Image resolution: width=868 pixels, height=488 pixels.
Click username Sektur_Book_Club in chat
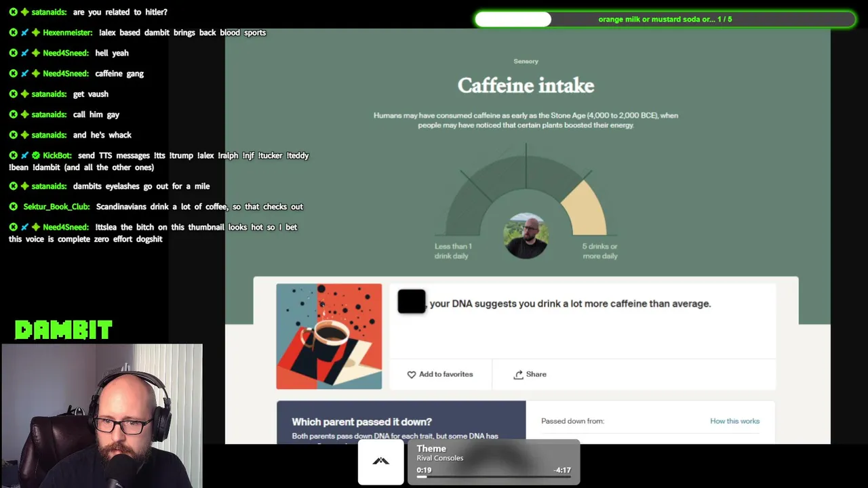click(x=56, y=207)
